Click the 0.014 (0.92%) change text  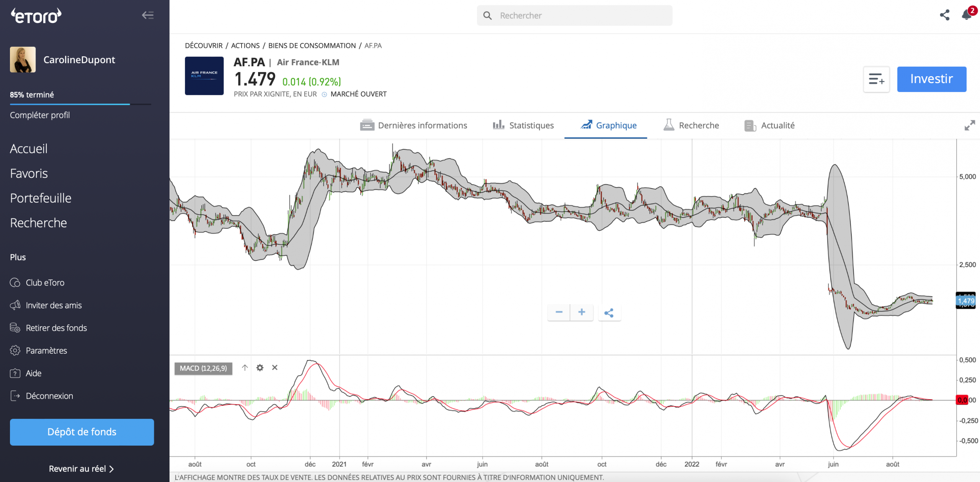click(312, 82)
